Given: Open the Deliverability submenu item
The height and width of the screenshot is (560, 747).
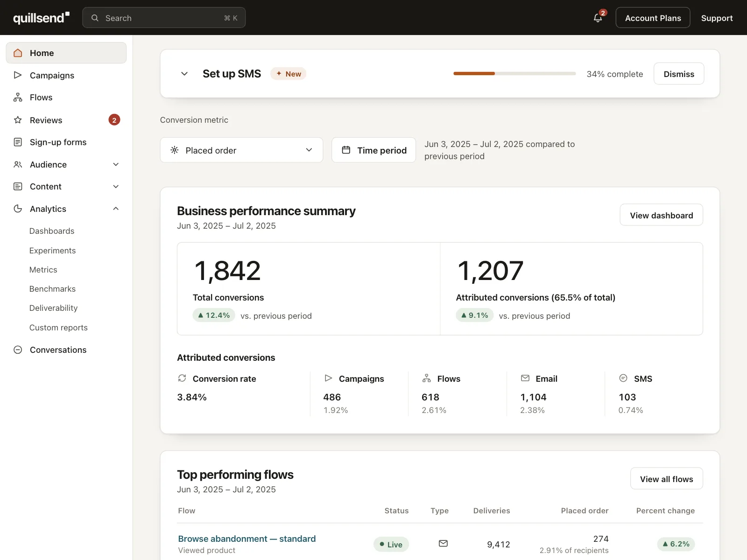Looking at the screenshot, I should [x=53, y=308].
